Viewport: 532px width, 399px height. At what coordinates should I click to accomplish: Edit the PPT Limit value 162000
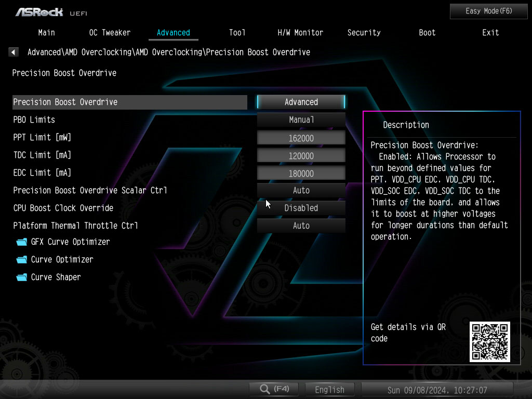click(x=301, y=138)
